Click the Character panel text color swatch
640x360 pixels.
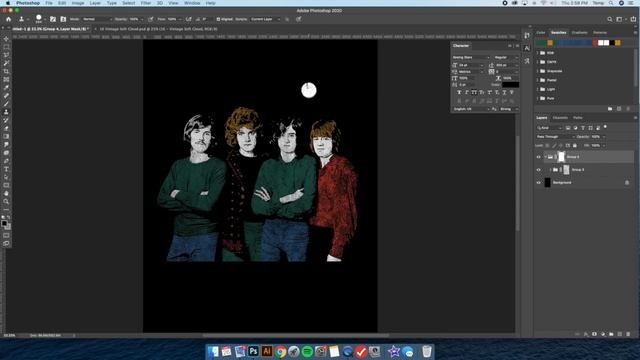coord(511,84)
